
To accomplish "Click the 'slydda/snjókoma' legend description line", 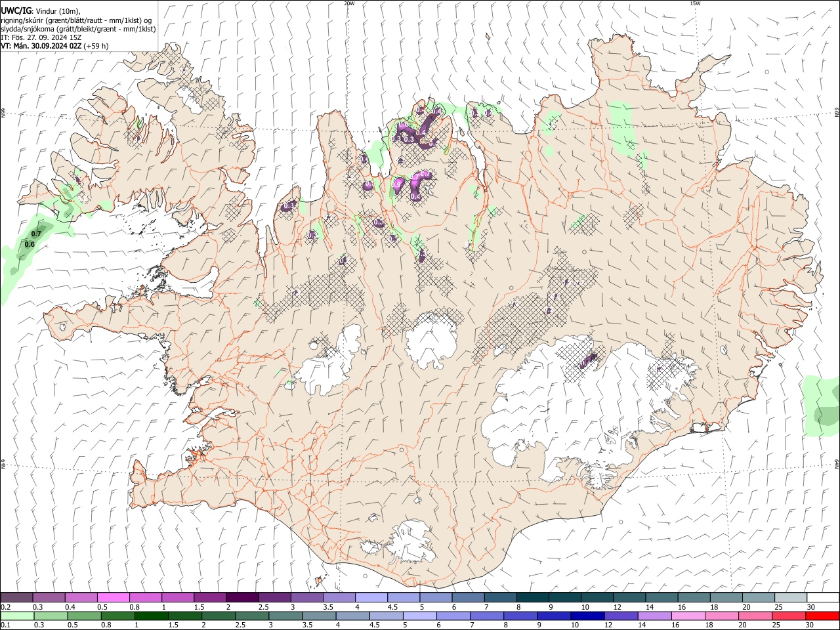I will tap(79, 29).
